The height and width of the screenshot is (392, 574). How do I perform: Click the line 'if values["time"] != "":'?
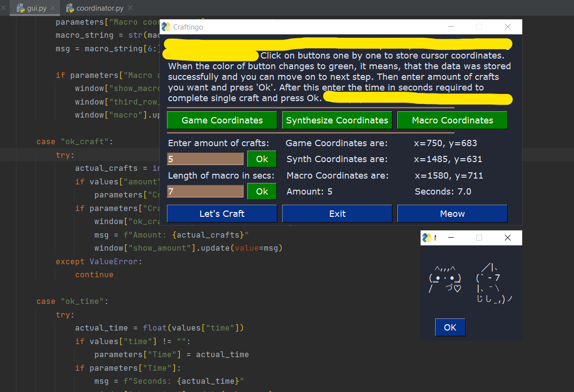(x=133, y=341)
